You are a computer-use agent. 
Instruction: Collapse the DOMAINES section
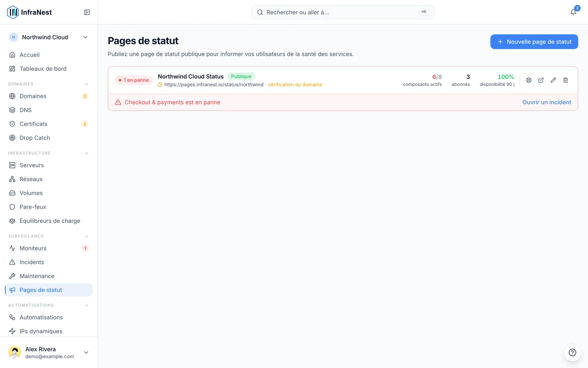click(x=87, y=84)
